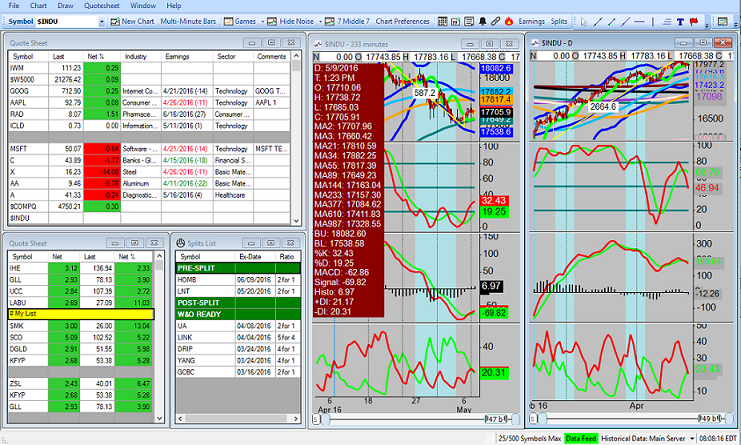
Task: Click the Multi-Minute Bars button
Action: [188, 21]
